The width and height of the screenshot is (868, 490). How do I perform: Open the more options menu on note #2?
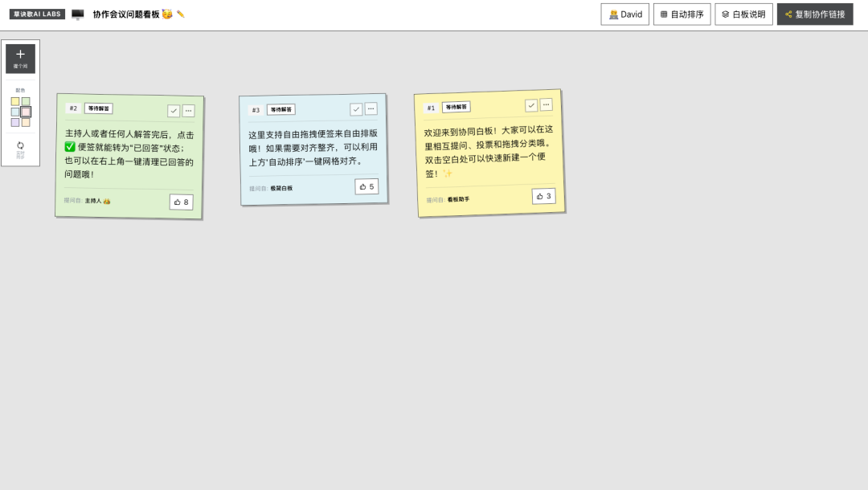pyautogui.click(x=189, y=111)
